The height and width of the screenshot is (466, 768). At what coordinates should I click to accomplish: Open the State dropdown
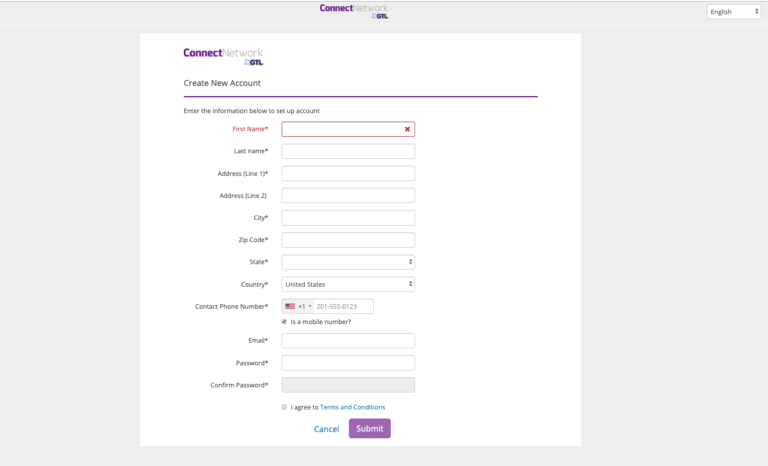348,262
